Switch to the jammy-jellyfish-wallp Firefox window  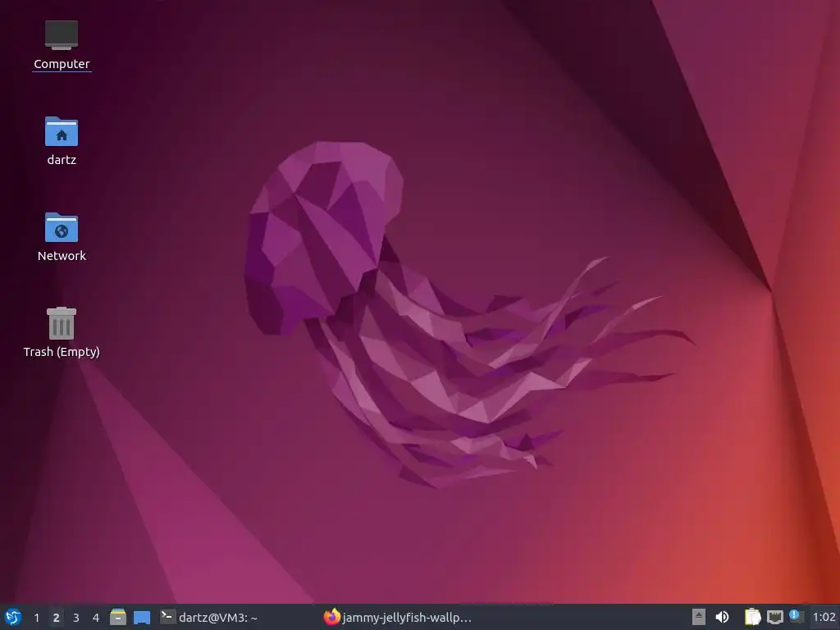[x=398, y=617]
